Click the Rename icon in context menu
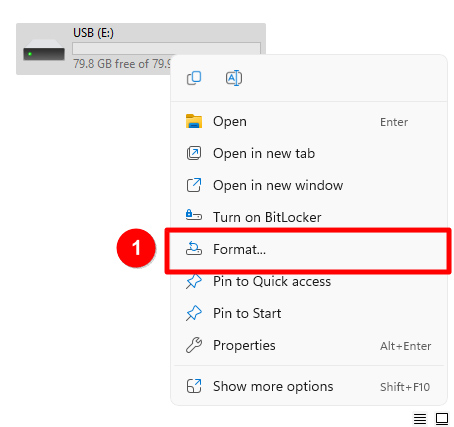Image resolution: width=454 pixels, height=427 pixels. click(x=234, y=78)
